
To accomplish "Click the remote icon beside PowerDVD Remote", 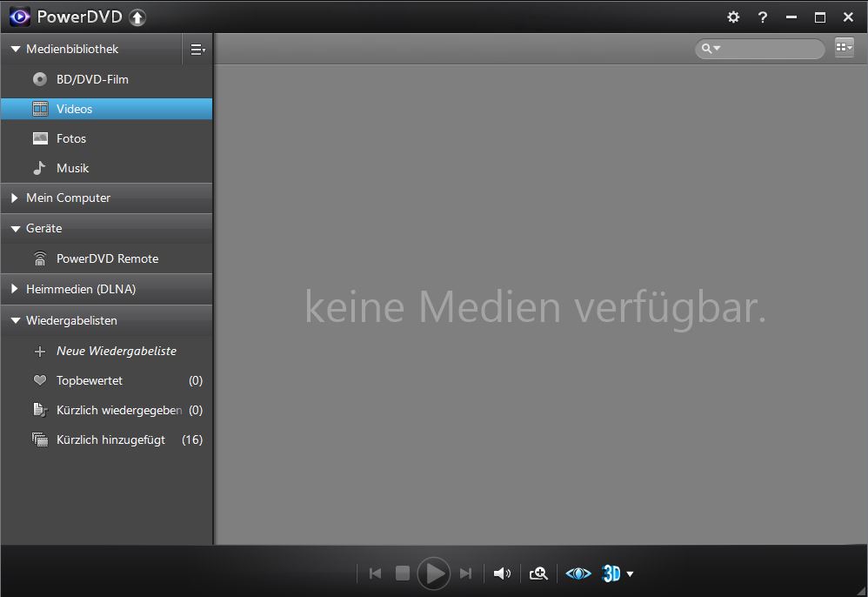I will (x=40, y=258).
